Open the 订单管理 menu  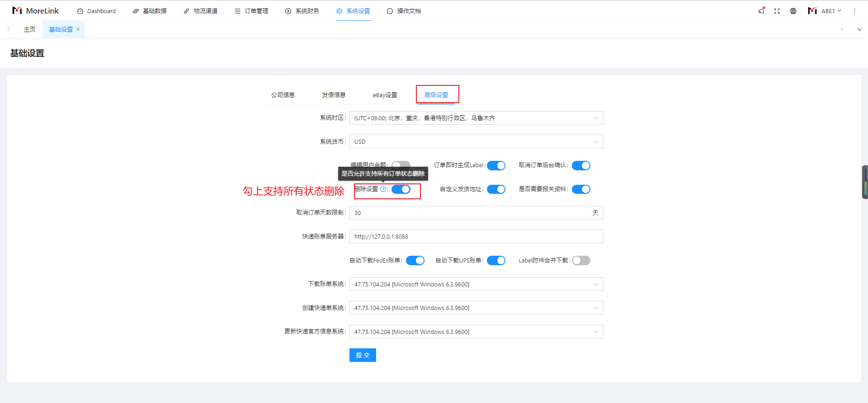pyautogui.click(x=252, y=11)
